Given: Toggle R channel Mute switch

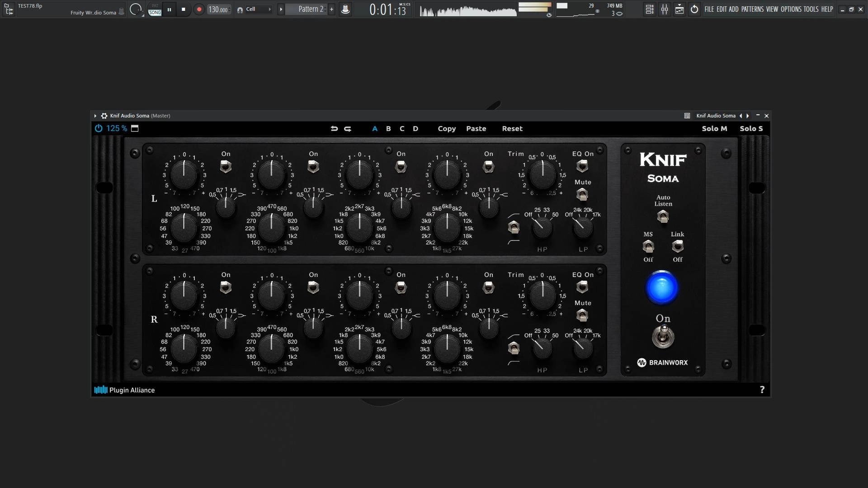Looking at the screenshot, I should pyautogui.click(x=582, y=315).
